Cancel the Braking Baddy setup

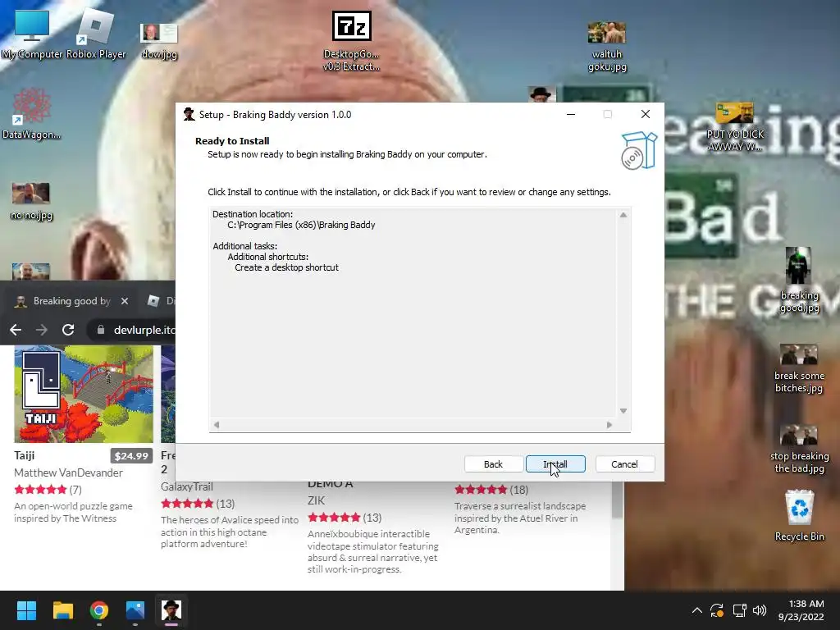(x=624, y=464)
